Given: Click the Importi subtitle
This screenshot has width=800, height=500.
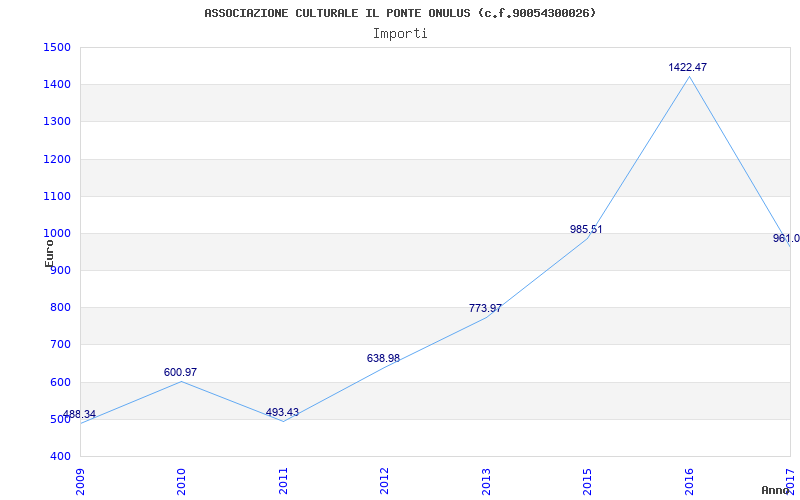Looking at the screenshot, I should pyautogui.click(x=399, y=34).
